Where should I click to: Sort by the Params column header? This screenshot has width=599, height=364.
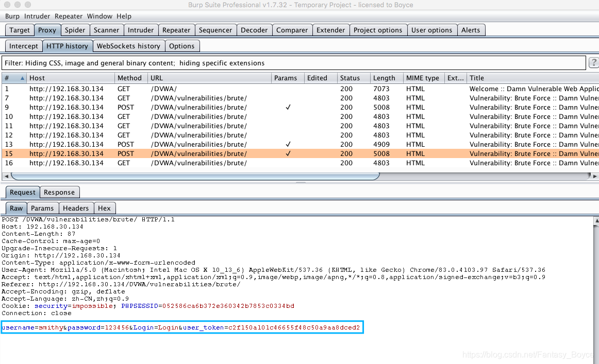(x=288, y=78)
